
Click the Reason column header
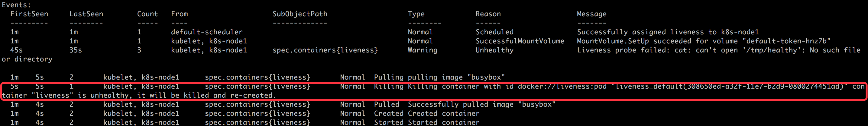point(488,14)
